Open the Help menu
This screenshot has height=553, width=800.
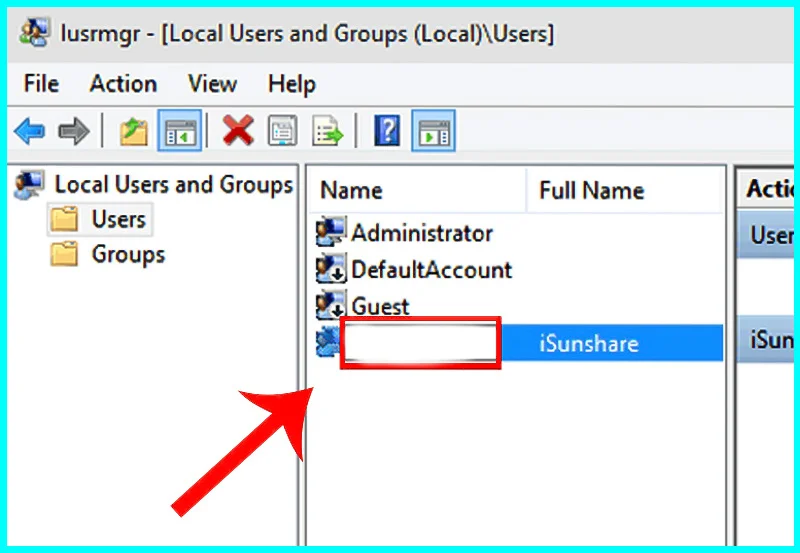[292, 85]
